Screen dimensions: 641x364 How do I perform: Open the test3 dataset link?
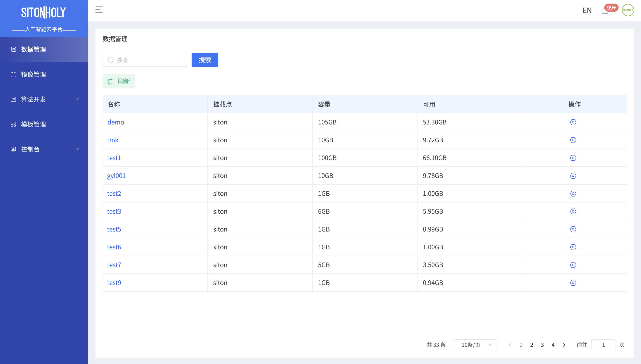(114, 211)
